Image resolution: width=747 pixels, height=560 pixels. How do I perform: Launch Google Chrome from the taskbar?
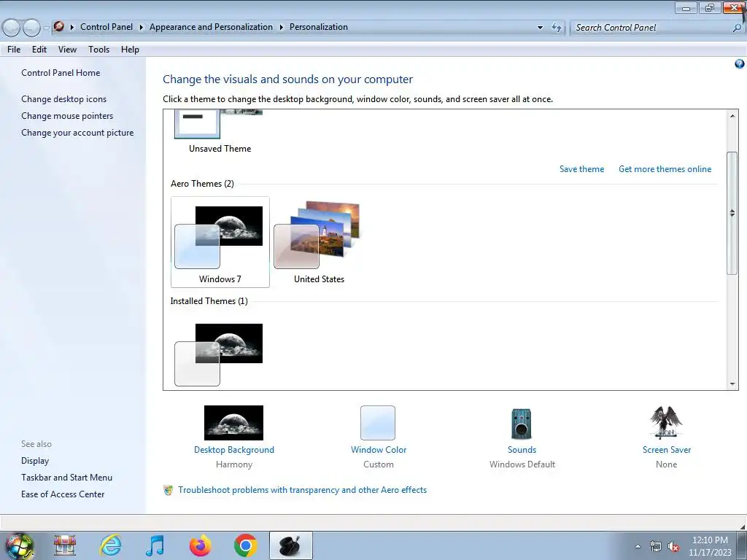(245, 545)
